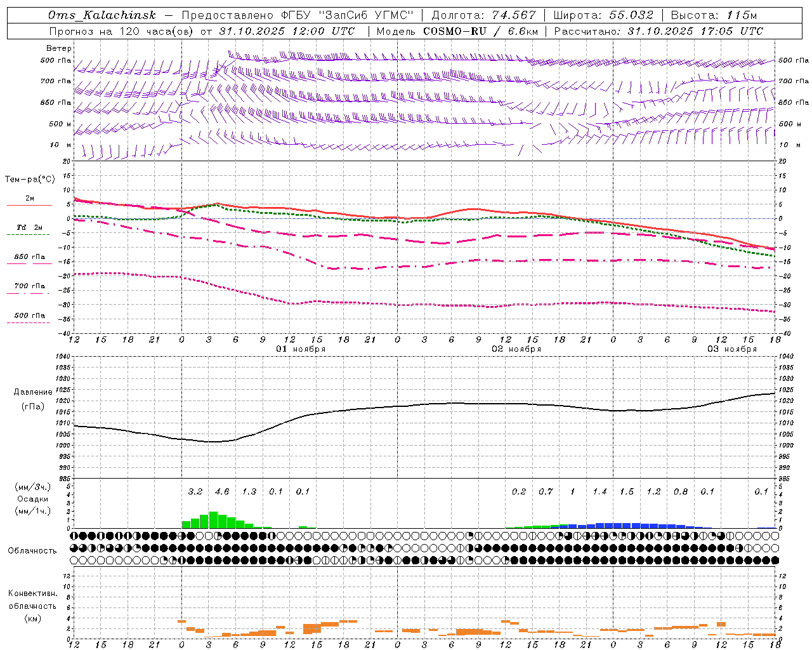The image size is (812, 650).
Task: Click the (мм/1ч.) unit label
Action: (x=32, y=511)
